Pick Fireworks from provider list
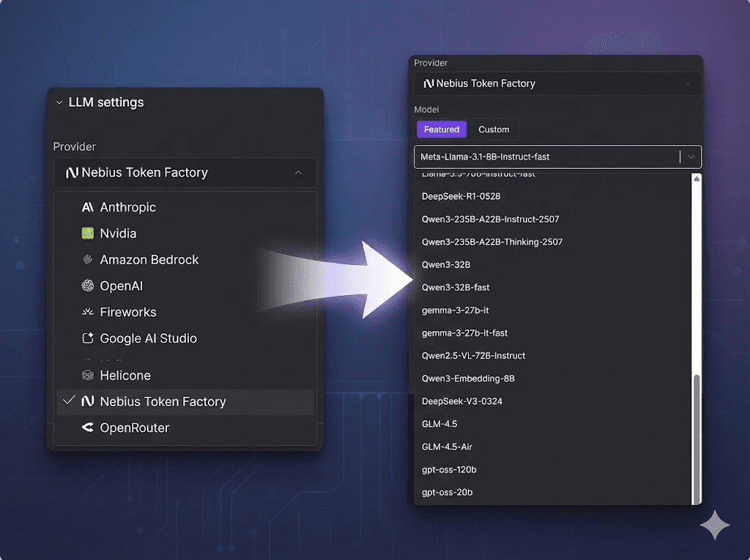This screenshot has height=560, width=750. (185, 312)
